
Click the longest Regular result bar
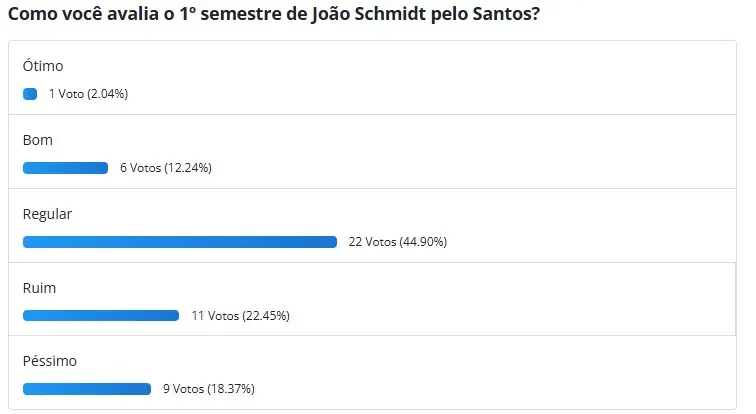point(180,242)
